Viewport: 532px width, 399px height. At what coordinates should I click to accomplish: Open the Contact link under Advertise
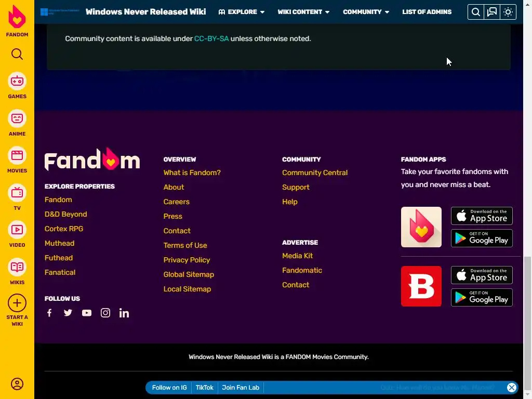(x=296, y=285)
